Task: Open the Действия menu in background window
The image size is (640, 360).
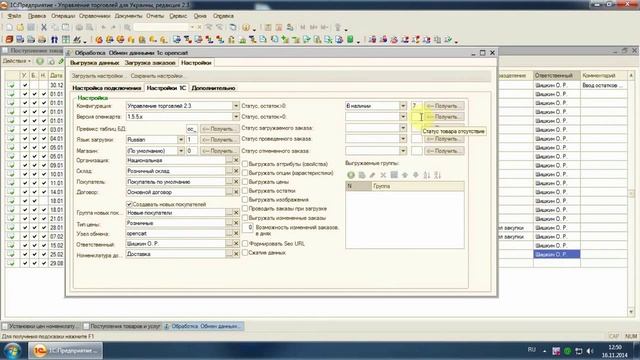Action: (17, 61)
